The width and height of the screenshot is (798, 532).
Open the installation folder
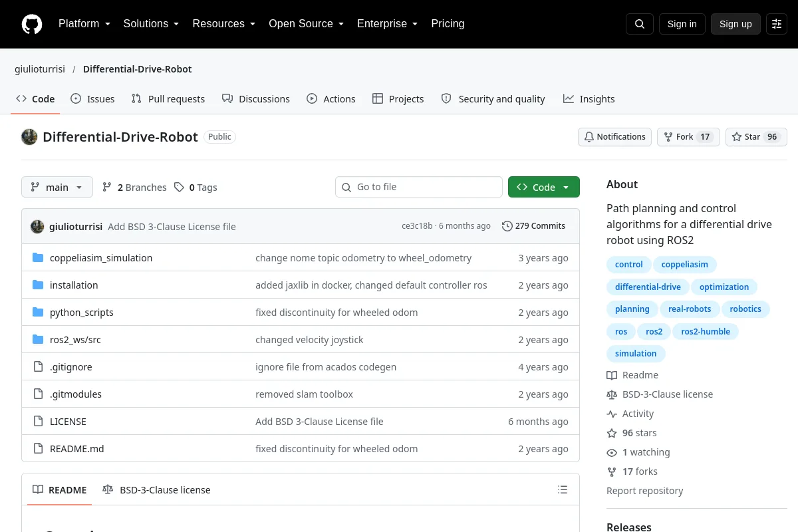[74, 285]
